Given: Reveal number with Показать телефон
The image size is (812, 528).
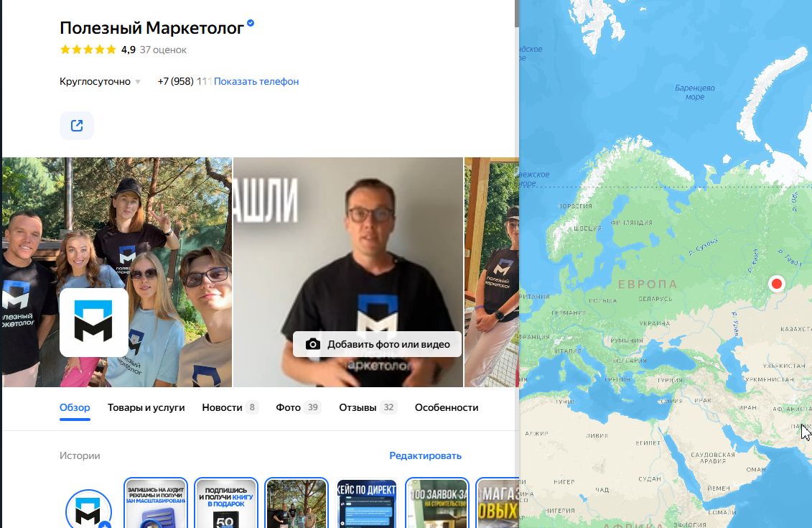Looking at the screenshot, I should point(256,82).
